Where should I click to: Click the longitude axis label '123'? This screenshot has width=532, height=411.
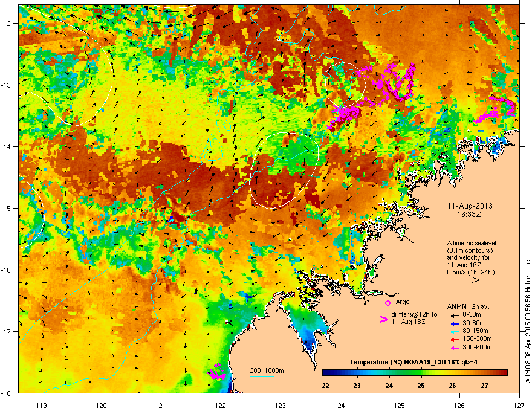pos(281,406)
